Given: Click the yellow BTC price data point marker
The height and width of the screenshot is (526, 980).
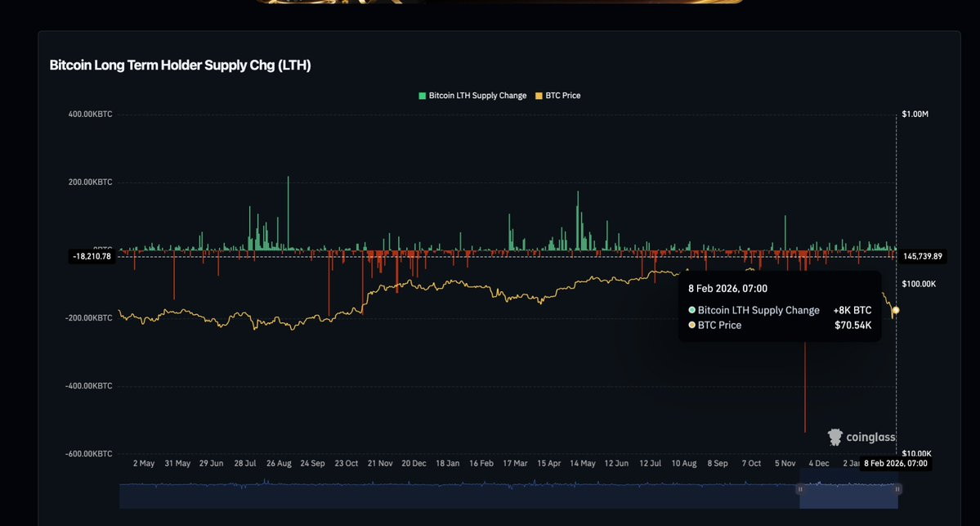Looking at the screenshot, I should (897, 310).
